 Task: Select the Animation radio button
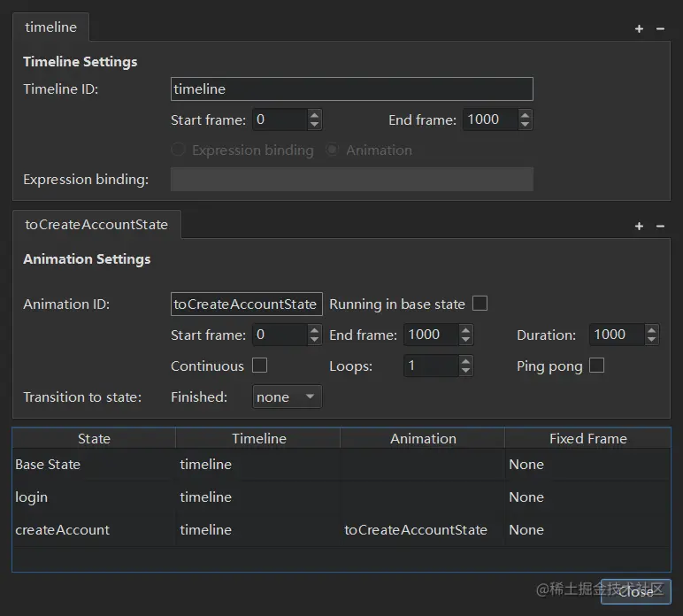point(332,150)
